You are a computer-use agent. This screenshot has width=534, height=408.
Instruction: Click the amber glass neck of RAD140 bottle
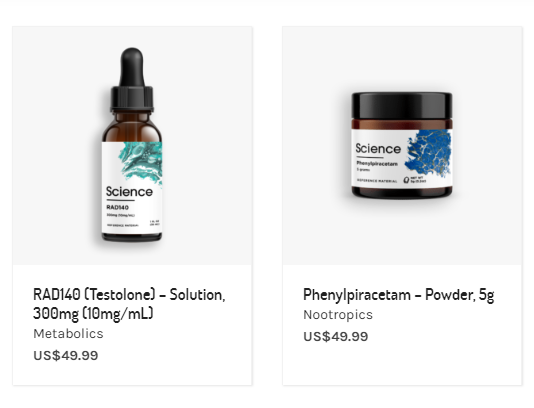(x=132, y=119)
